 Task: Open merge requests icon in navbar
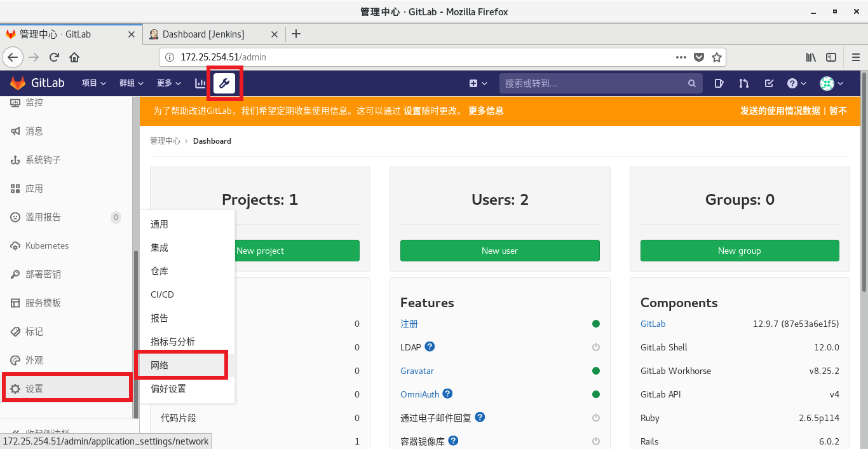pos(743,83)
